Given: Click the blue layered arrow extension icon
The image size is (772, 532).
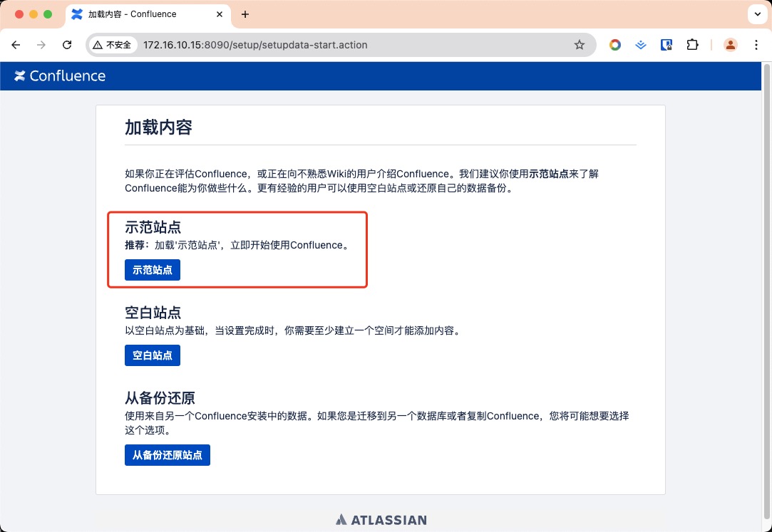Looking at the screenshot, I should pyautogui.click(x=641, y=45).
